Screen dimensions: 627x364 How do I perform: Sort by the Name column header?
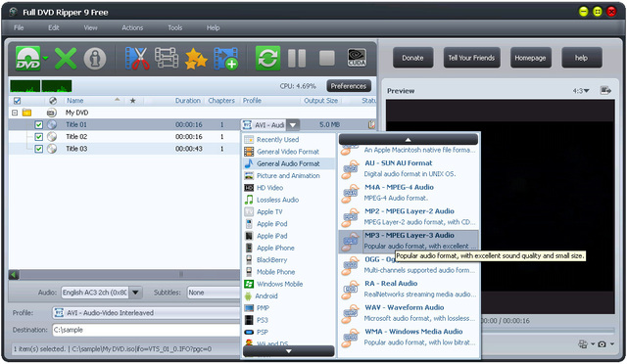74,101
